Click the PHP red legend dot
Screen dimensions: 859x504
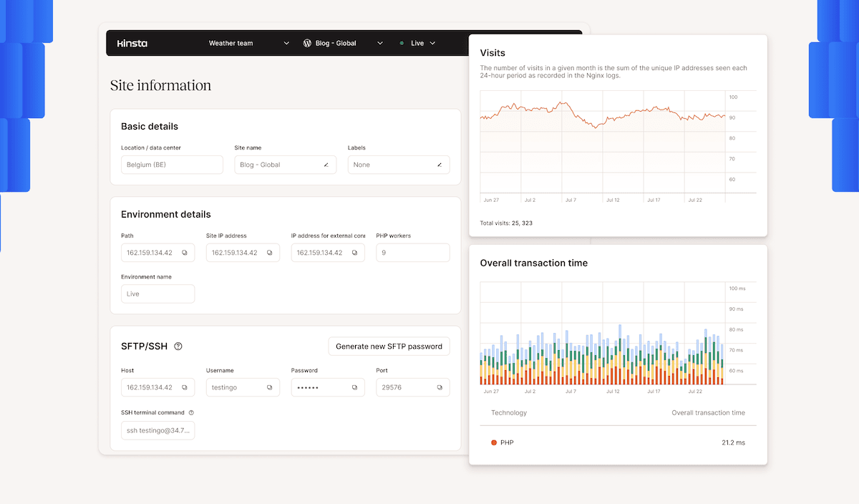[x=494, y=442]
